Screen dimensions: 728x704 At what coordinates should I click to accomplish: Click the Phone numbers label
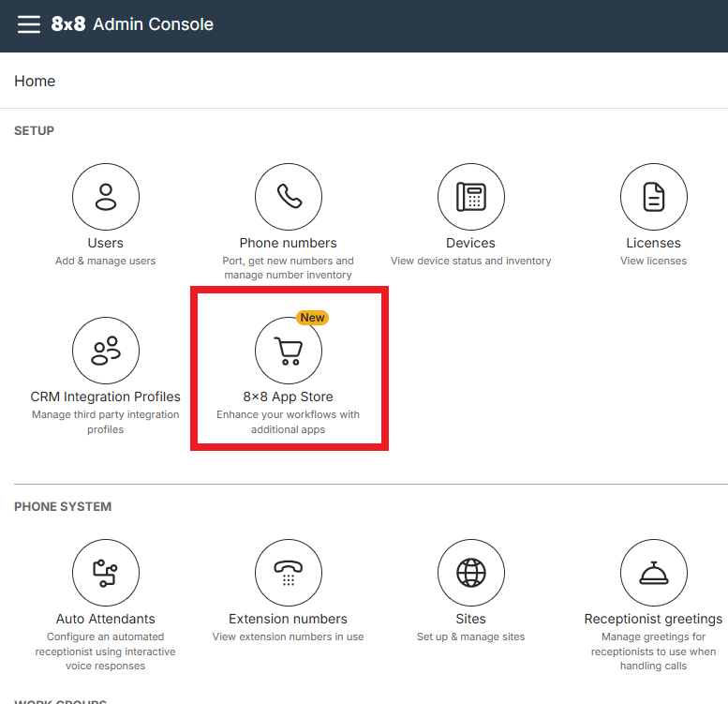tap(288, 243)
